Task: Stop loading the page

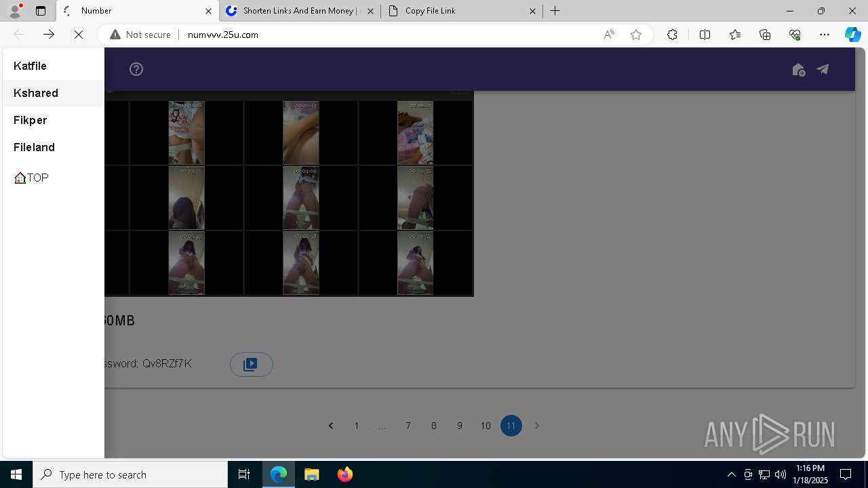Action: [79, 35]
